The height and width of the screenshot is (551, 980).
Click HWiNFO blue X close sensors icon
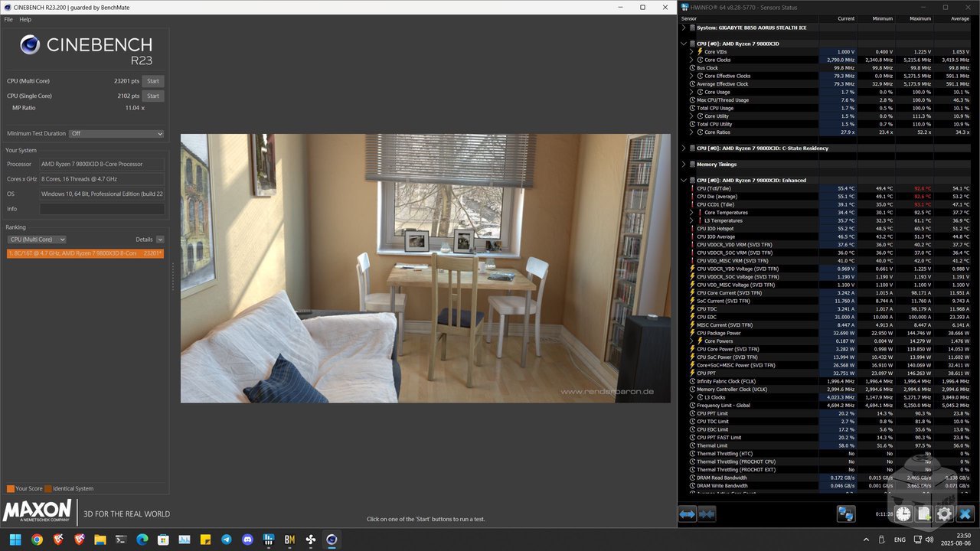click(x=965, y=514)
